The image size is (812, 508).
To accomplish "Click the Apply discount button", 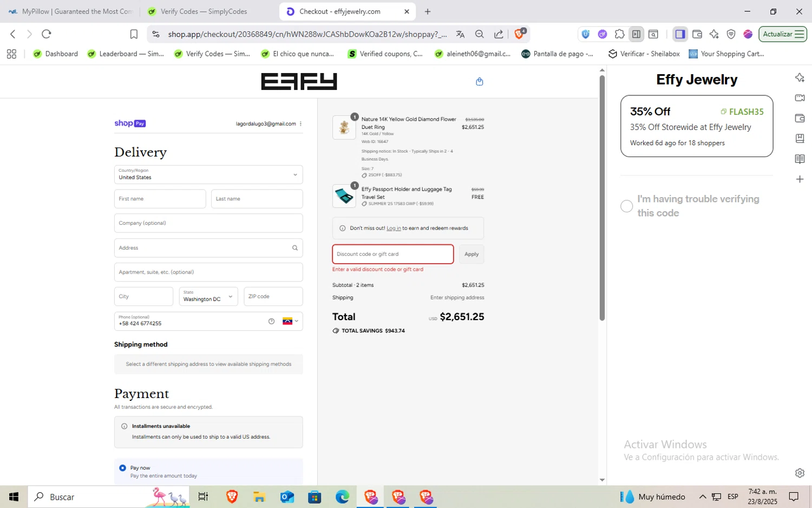I will pyautogui.click(x=472, y=254).
